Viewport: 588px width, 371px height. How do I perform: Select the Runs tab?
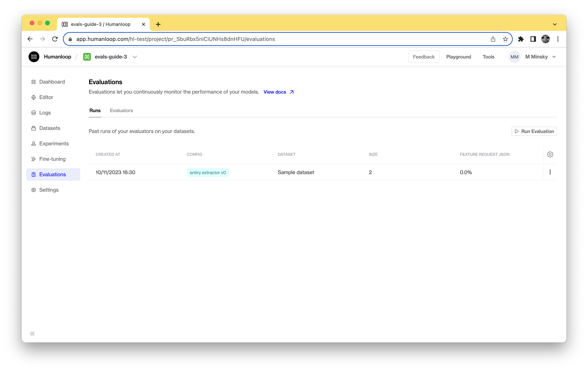tap(95, 110)
